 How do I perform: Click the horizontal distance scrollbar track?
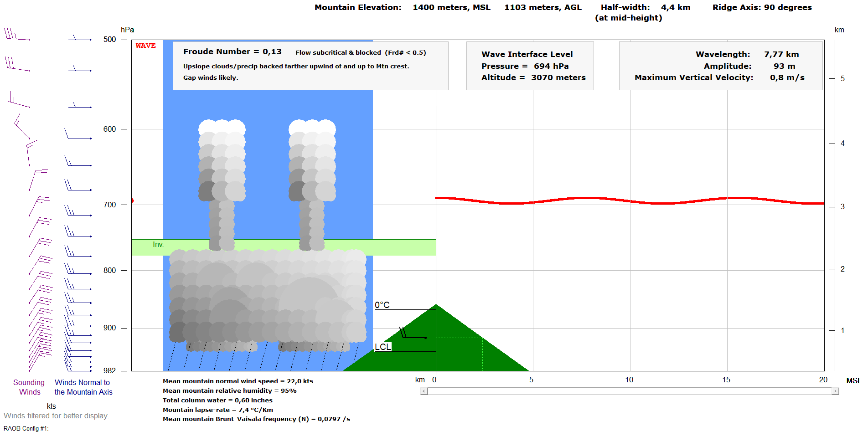[x=629, y=391]
